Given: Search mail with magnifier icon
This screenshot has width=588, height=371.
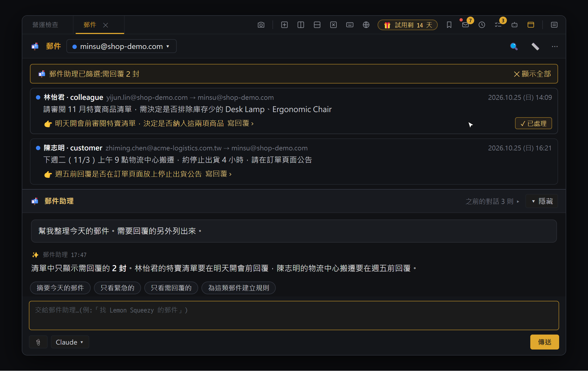Looking at the screenshot, I should pyautogui.click(x=514, y=47).
